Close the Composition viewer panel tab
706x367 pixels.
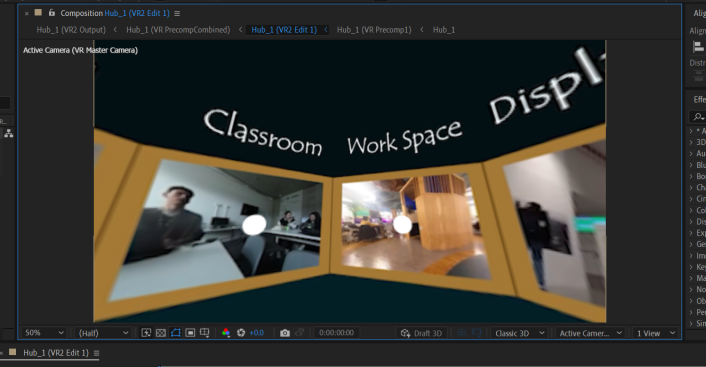[x=27, y=14]
